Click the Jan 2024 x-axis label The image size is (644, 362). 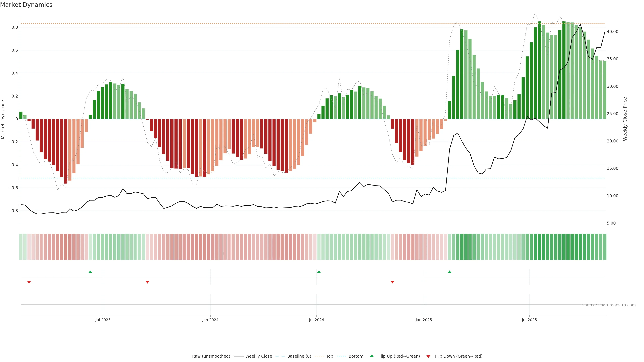(210, 320)
